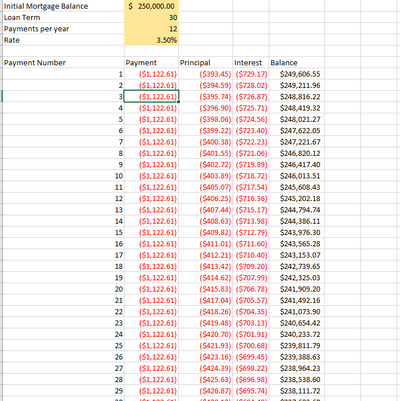Screen dimensions: 400x401
Task: Select principal cell ($409.82)
Action: [206, 233]
